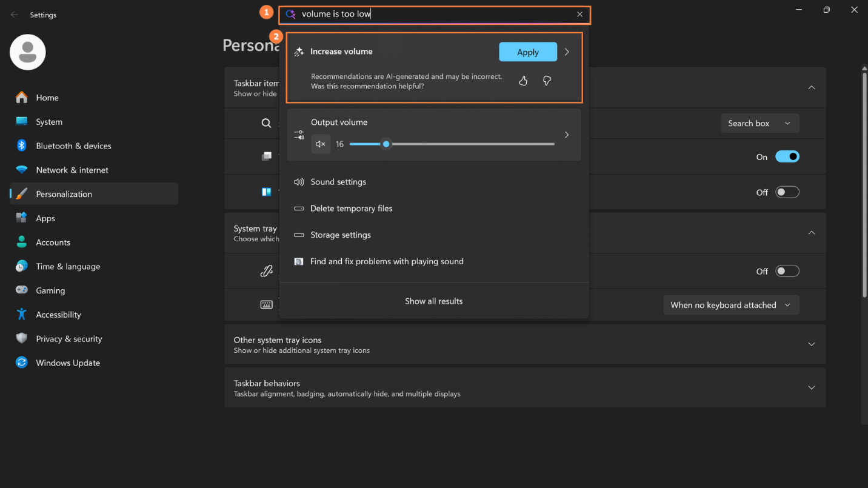Screen dimensions: 868x488
Task: Open the System icon in sidebar
Action: [22, 121]
